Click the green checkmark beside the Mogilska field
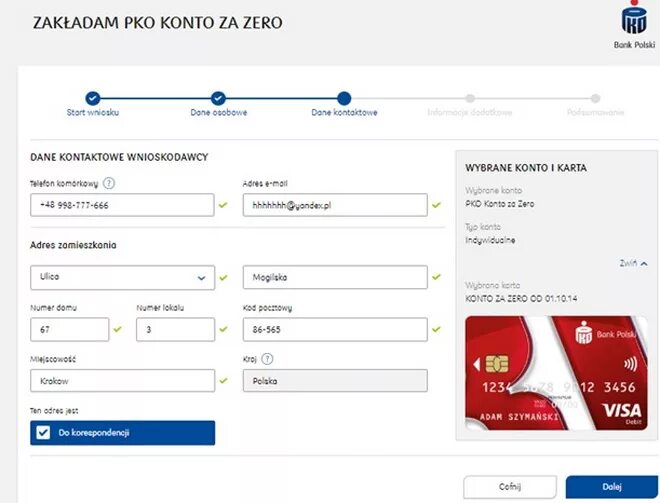660x503 pixels. (436, 277)
